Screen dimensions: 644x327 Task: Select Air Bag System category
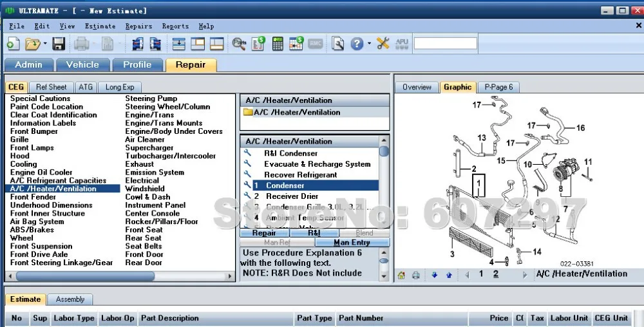click(37, 221)
